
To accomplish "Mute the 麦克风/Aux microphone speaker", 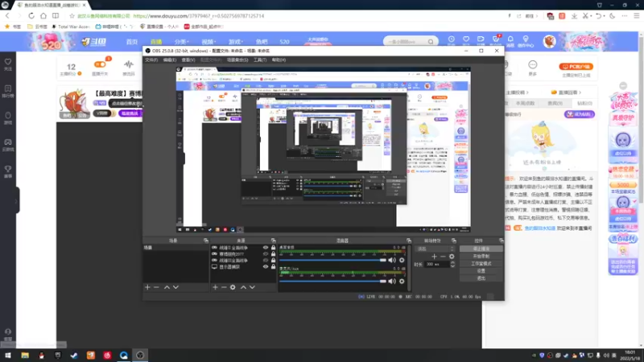I will click(392, 281).
